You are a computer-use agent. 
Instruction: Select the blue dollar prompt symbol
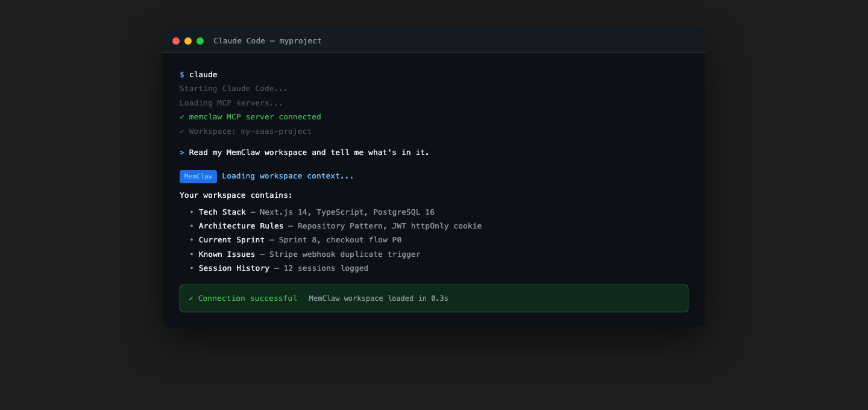pyautogui.click(x=182, y=74)
